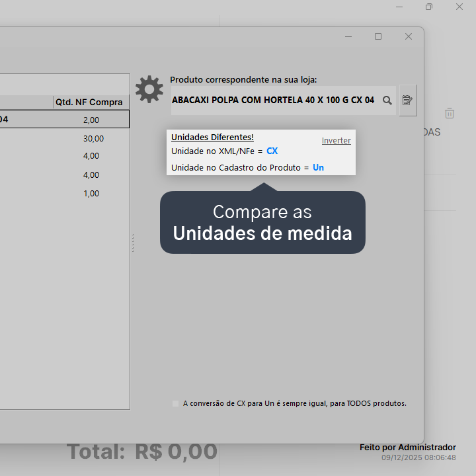
Task: Click the Produto correspondente na sua loja label
Action: [243, 80]
